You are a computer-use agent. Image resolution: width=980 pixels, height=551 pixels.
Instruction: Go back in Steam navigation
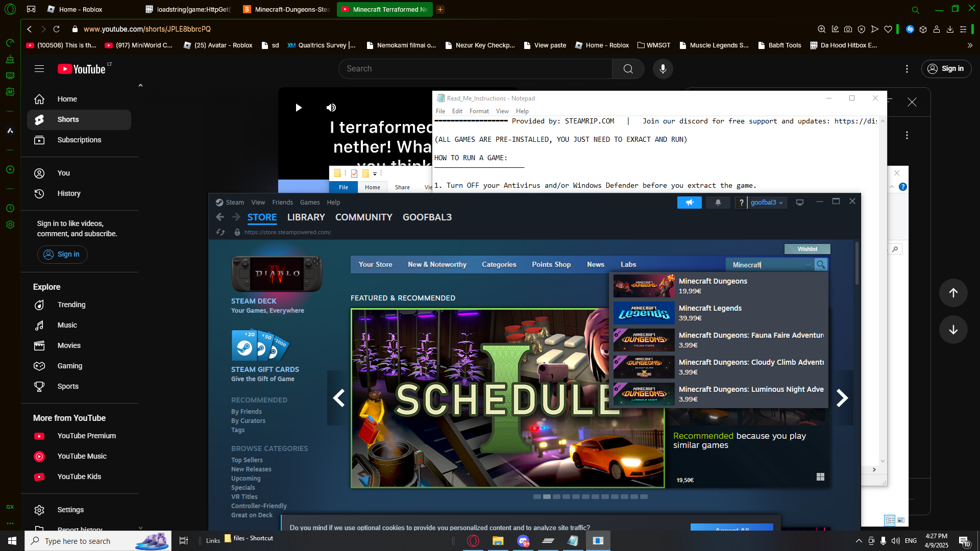[x=220, y=217]
